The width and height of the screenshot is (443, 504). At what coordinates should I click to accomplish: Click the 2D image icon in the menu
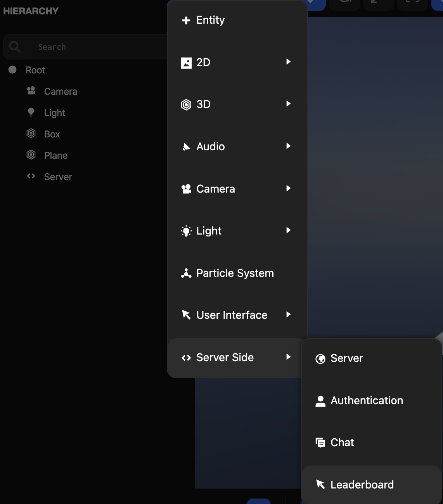[x=186, y=62]
